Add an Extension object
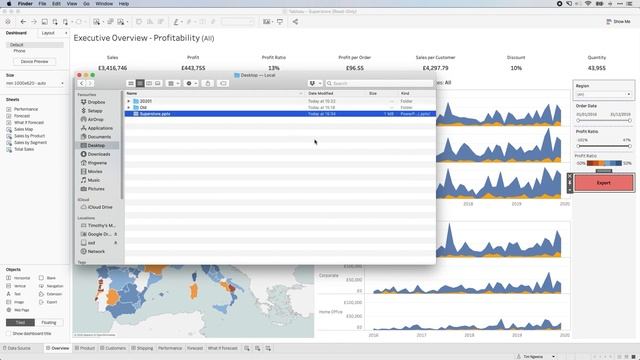The height and width of the screenshot is (360, 640). pos(51,294)
